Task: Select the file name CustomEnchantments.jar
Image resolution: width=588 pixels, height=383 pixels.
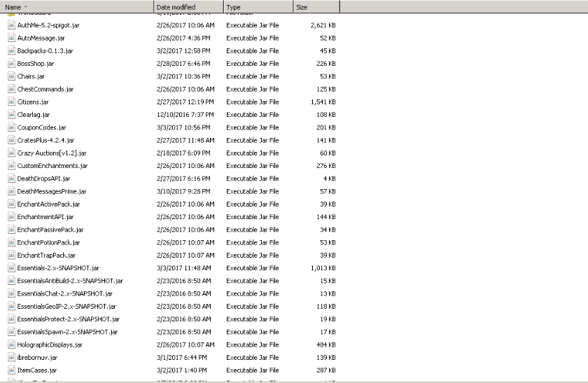Action: [x=52, y=165]
